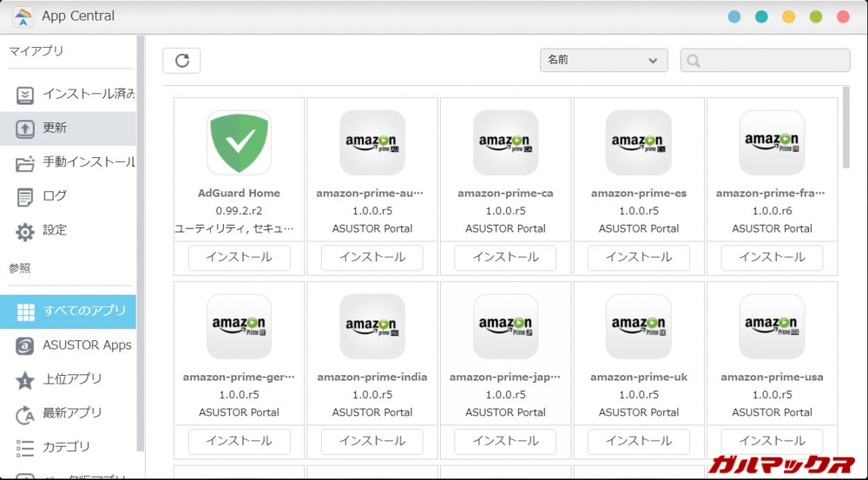Select the amazon-prime-india app icon

(x=372, y=326)
